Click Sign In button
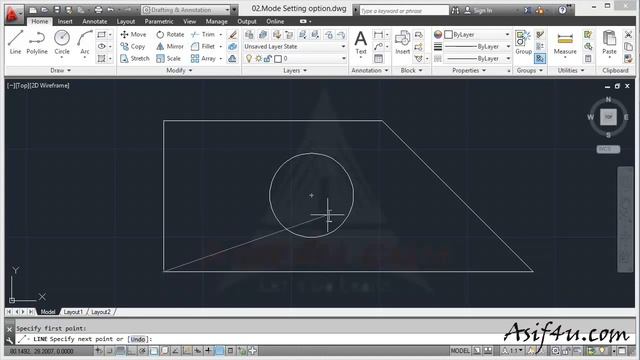The width and height of the screenshot is (640, 360). pyautogui.click(x=478, y=11)
